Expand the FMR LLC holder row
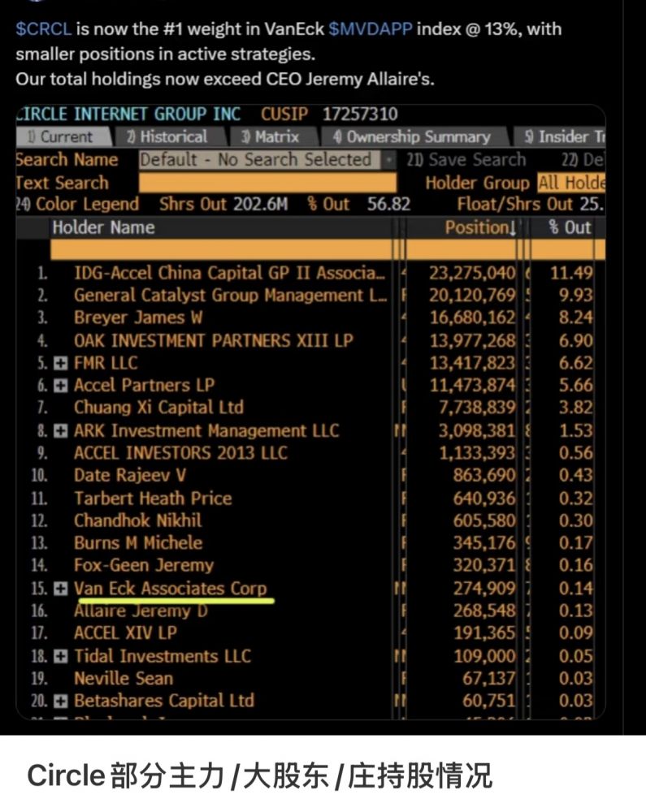This screenshot has height=812, width=646. click(x=61, y=364)
